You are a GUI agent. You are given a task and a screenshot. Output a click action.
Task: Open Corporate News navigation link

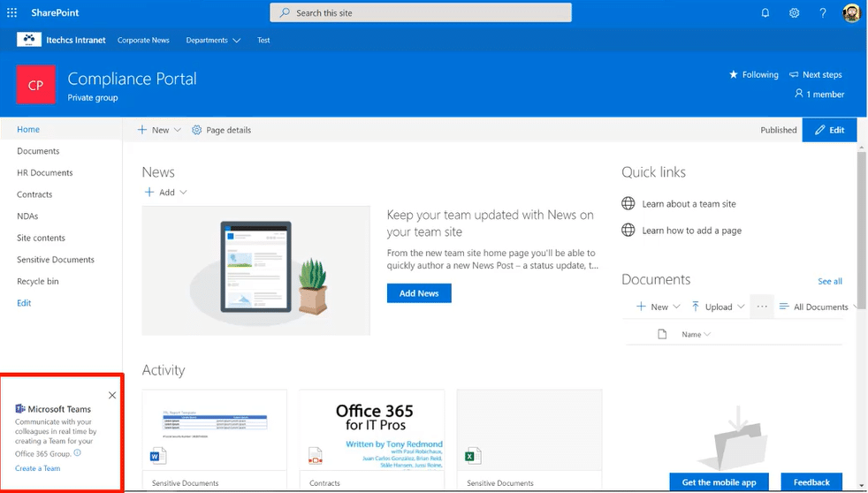pyautogui.click(x=143, y=40)
